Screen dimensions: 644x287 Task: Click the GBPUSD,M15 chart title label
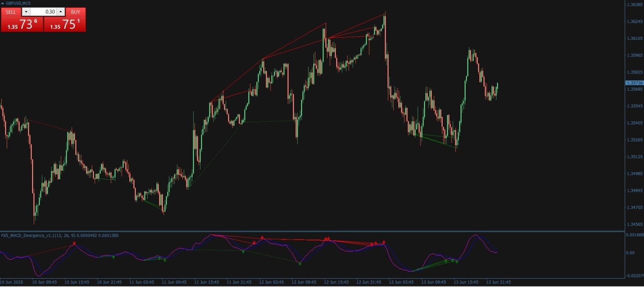click(x=18, y=3)
